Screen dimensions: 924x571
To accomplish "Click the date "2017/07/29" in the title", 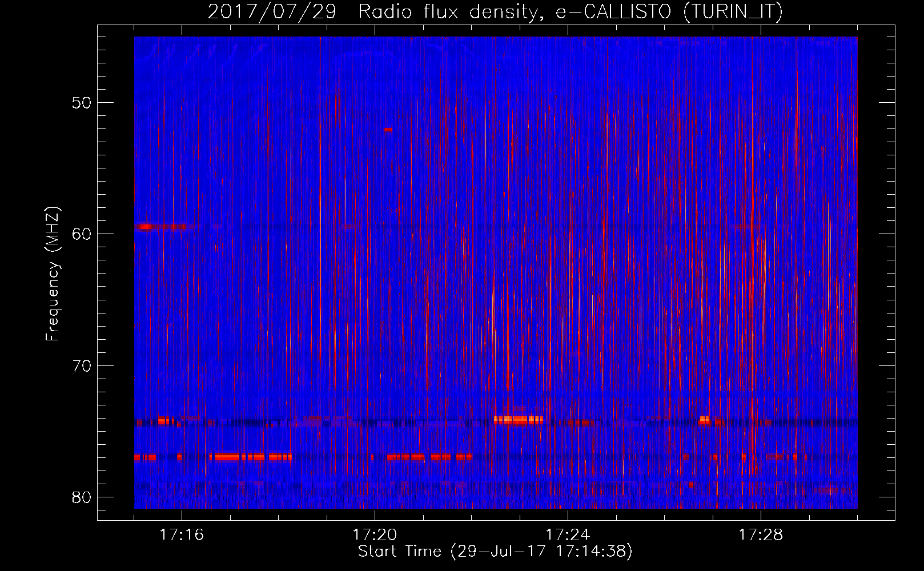I will pos(272,11).
